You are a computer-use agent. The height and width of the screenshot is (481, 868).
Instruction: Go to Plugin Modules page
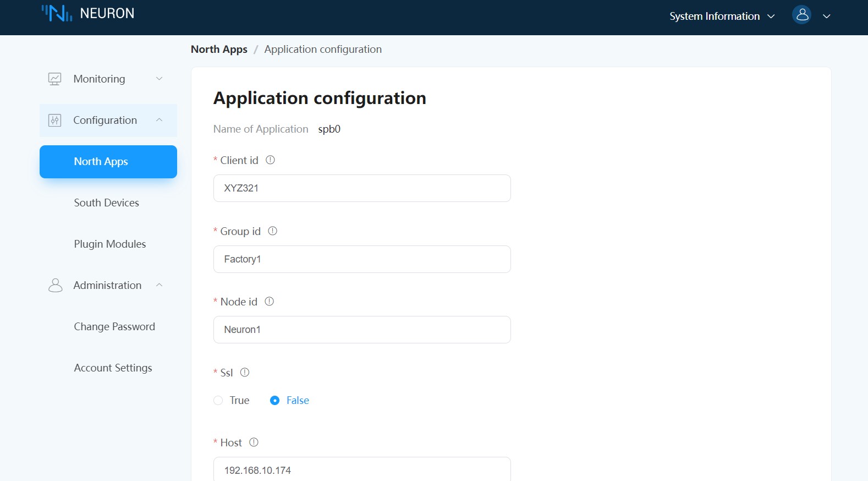point(110,244)
